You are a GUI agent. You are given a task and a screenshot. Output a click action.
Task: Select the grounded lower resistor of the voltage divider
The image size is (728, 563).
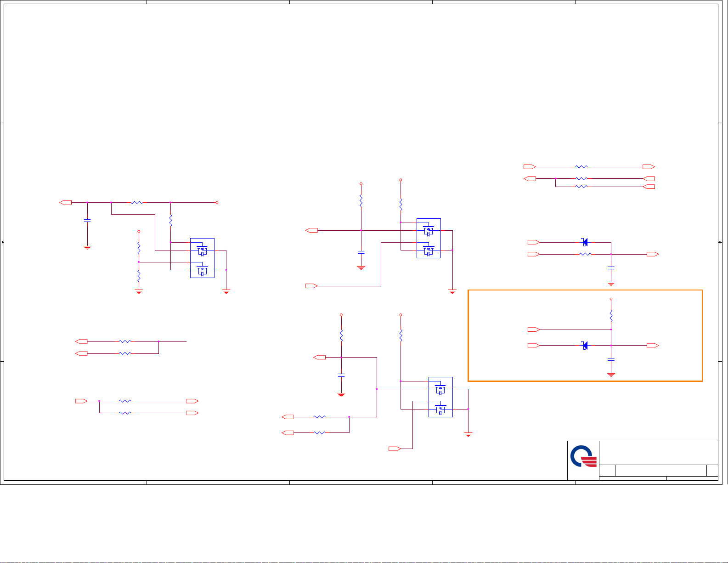pos(139,277)
